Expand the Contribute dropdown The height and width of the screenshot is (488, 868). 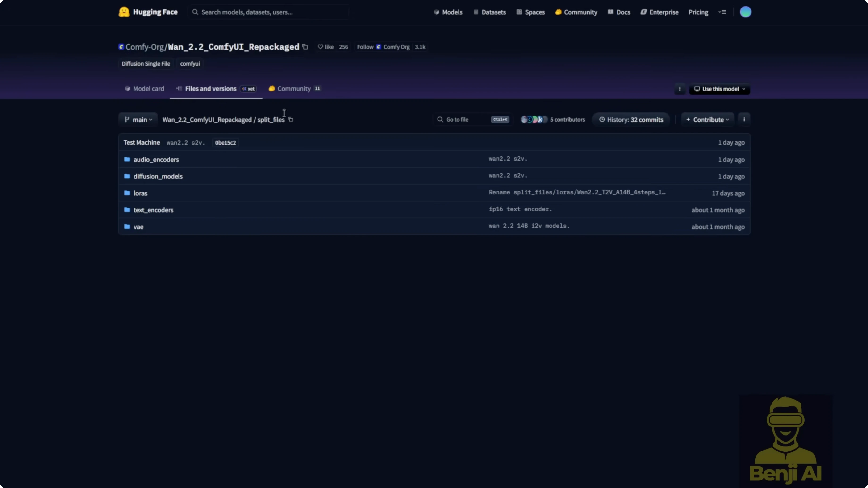[x=707, y=120]
